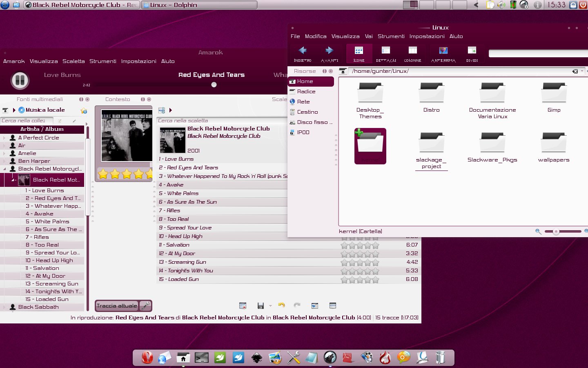Image resolution: width=588 pixels, height=368 pixels.
Task: Clear the playlist using leftmost bottom toolbar icon
Action: point(243,305)
